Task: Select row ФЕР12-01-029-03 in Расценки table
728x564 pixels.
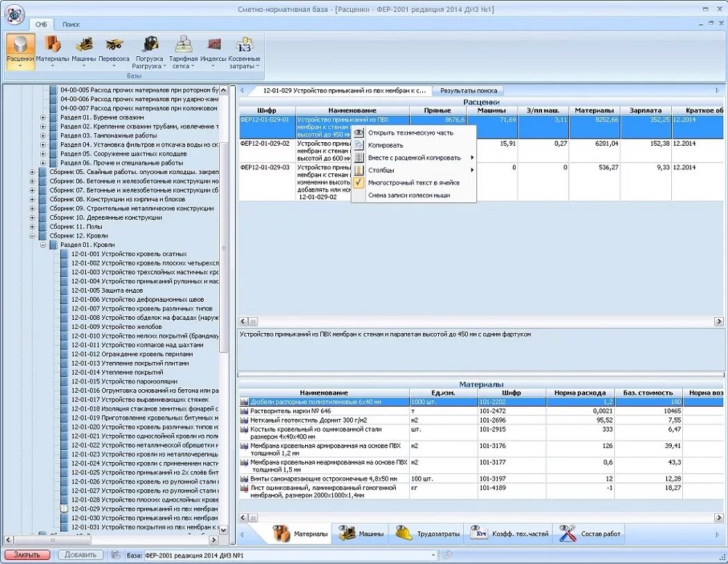Action: point(480,182)
